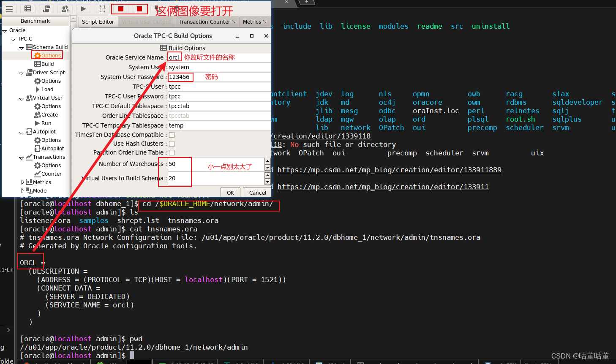This screenshot has width=616, height=364.
Task: Expand the Metrics tree node
Action: click(x=23, y=182)
